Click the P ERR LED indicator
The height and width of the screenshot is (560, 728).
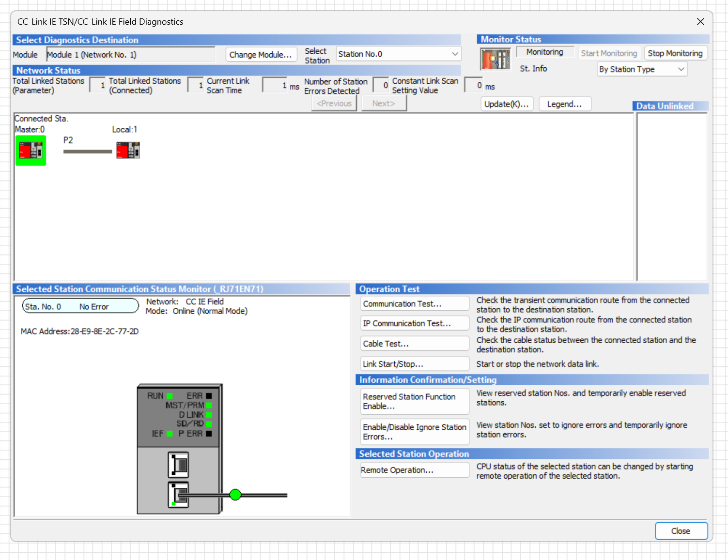pyautogui.click(x=209, y=434)
